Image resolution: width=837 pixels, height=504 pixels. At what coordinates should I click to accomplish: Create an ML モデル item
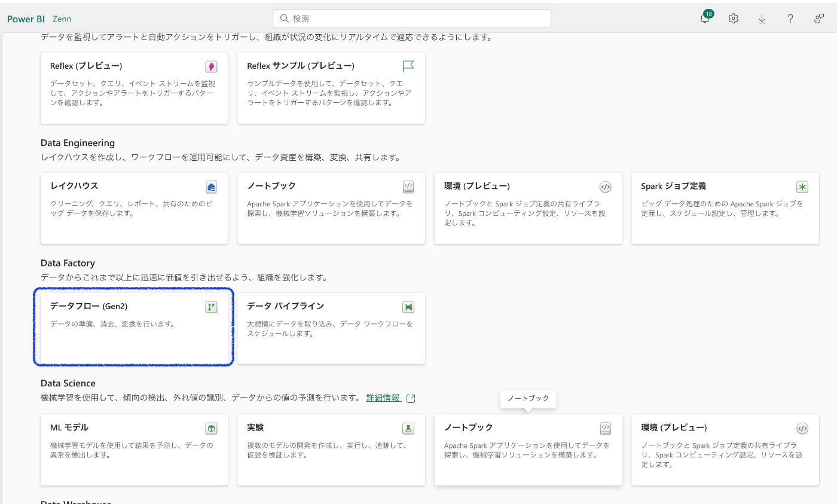pyautogui.click(x=134, y=450)
